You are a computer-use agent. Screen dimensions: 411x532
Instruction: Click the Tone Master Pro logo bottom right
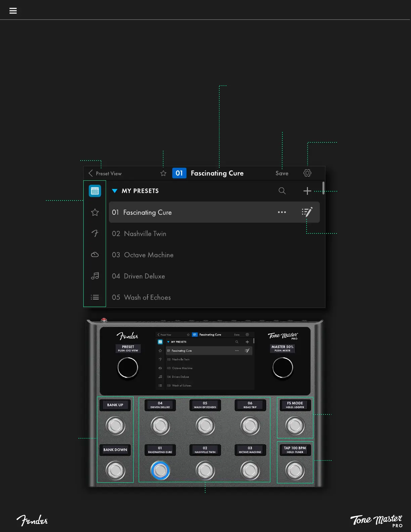pyautogui.click(x=376, y=521)
